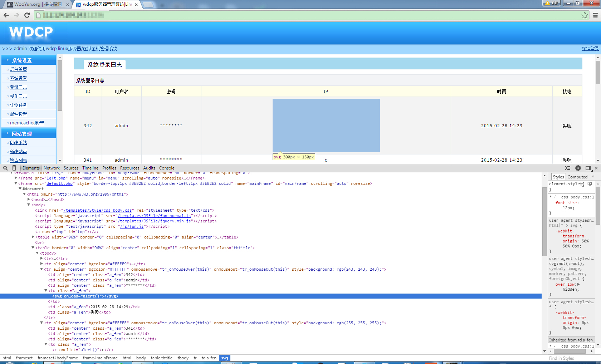
Task: Collapse the 系统设置 sidebar section
Action: pyautogui.click(x=29, y=60)
